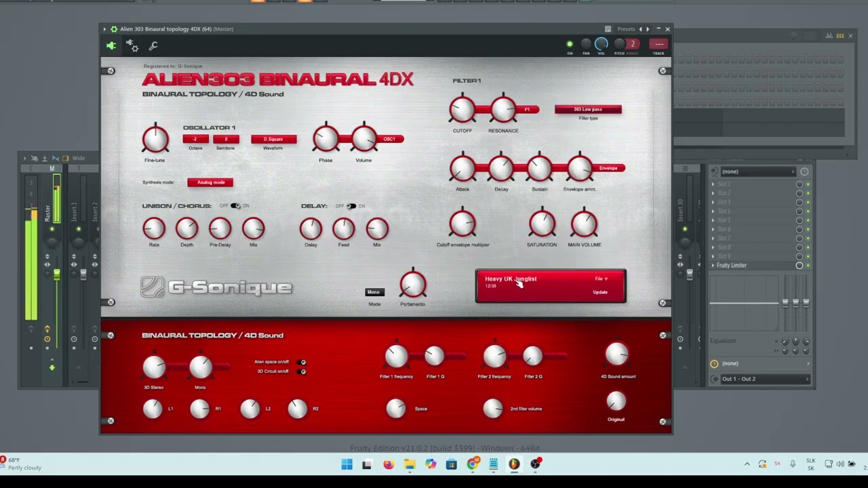Open FL Studio taskbar icon
868x488 pixels.
point(514,464)
